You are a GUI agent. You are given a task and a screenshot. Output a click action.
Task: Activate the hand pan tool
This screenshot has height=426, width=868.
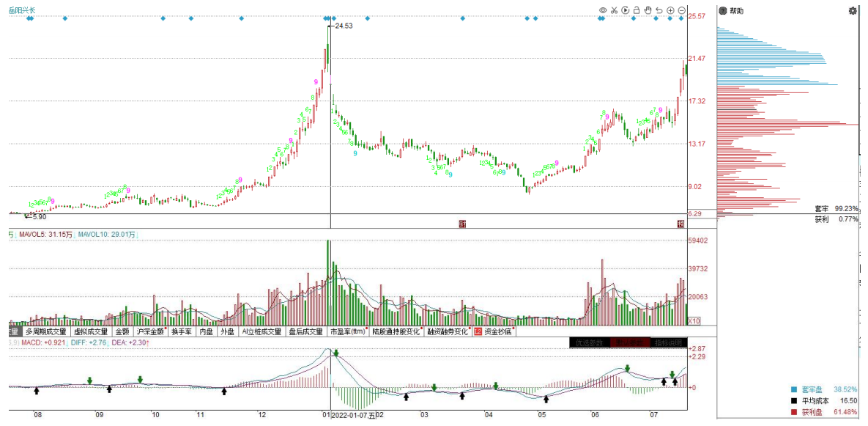(x=648, y=10)
